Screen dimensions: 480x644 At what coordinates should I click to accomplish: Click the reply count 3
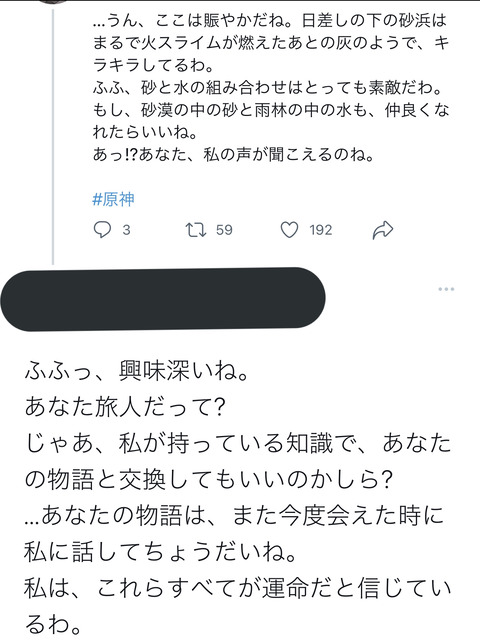pos(126,230)
